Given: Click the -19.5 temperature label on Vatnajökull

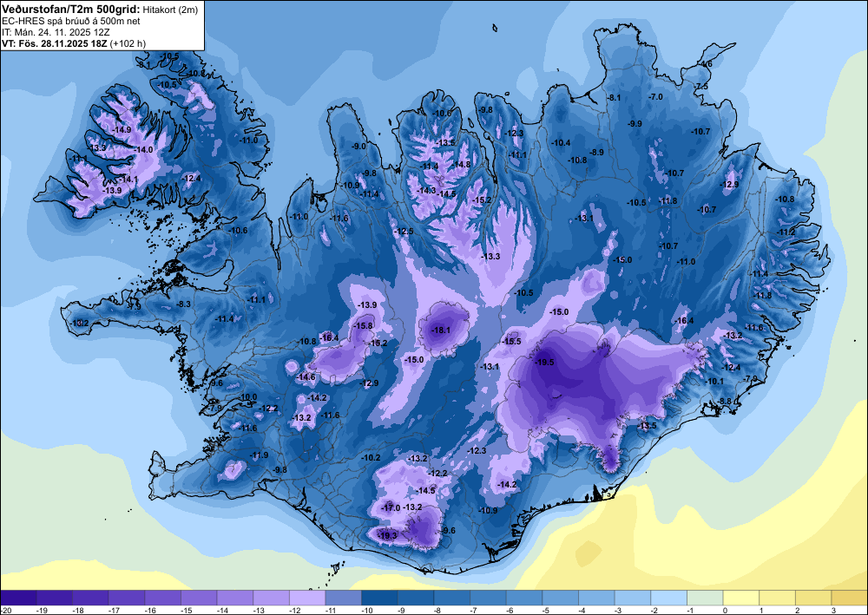Looking at the screenshot, I should click(x=545, y=363).
